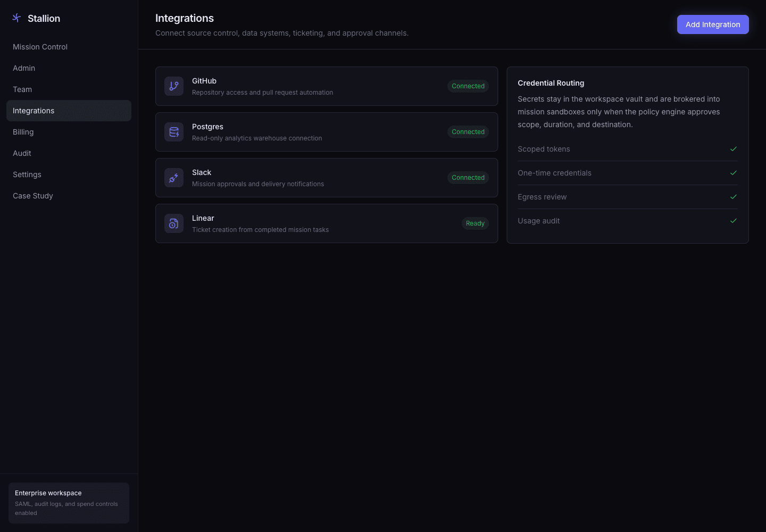Click 'Read-only analytics warehouse connection' text
This screenshot has height=532, width=766.
[257, 138]
